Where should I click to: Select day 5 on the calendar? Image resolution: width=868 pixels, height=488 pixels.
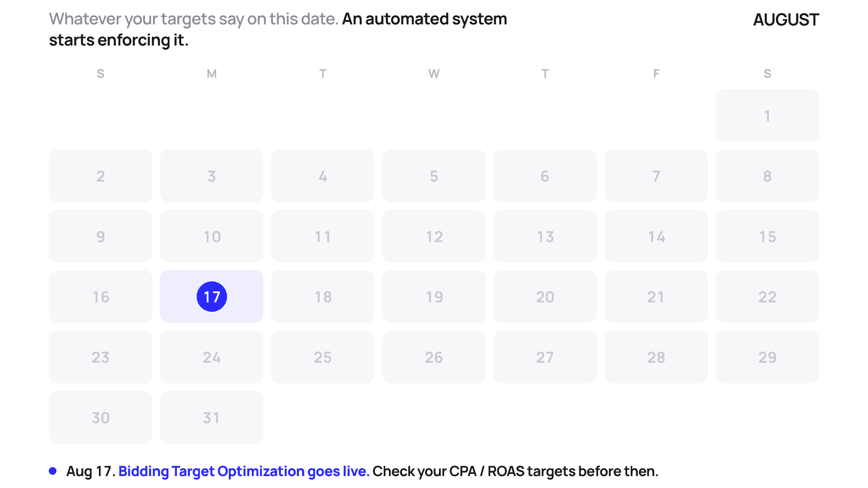(434, 176)
